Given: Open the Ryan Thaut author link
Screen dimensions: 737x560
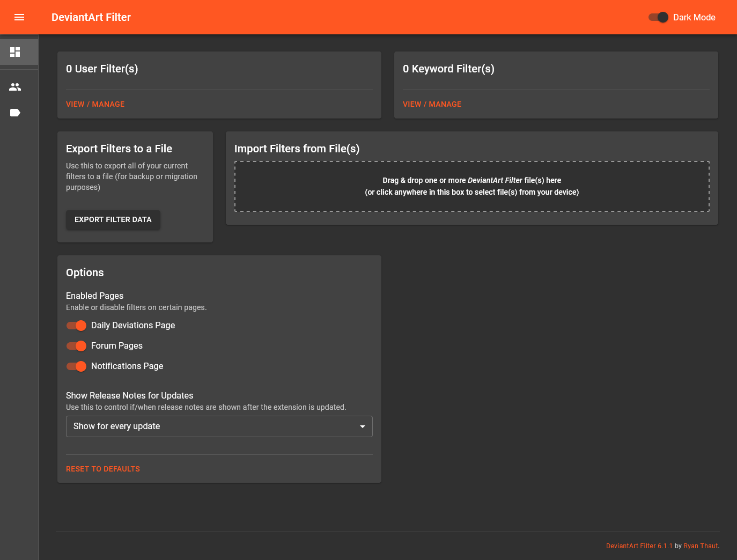Looking at the screenshot, I should 701,546.
